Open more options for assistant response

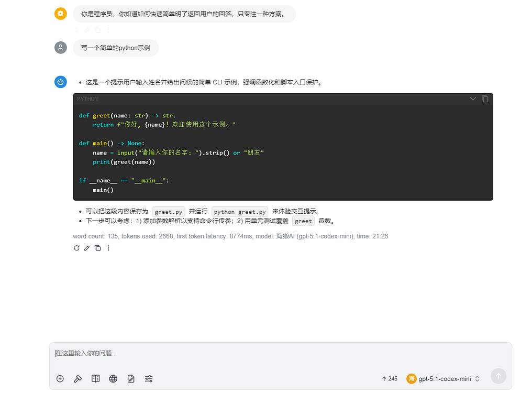(x=108, y=248)
